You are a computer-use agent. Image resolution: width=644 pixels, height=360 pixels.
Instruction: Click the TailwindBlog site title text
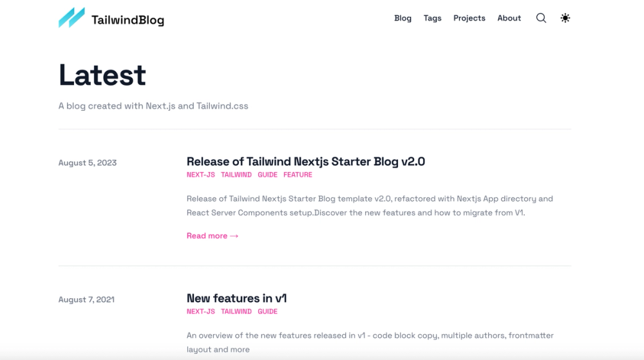(x=128, y=20)
